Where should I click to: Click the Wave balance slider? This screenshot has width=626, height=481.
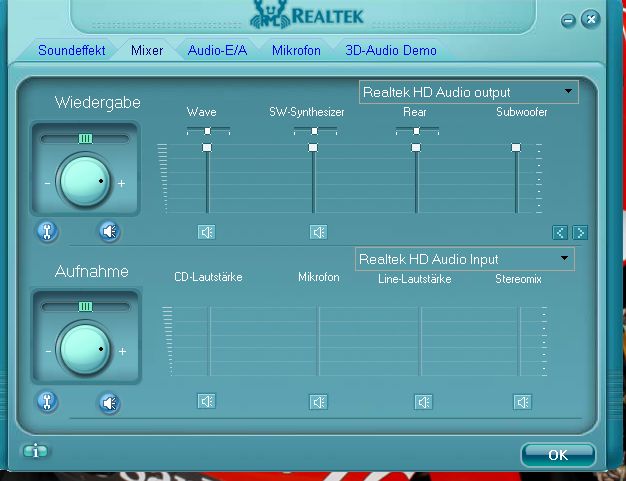coord(208,131)
